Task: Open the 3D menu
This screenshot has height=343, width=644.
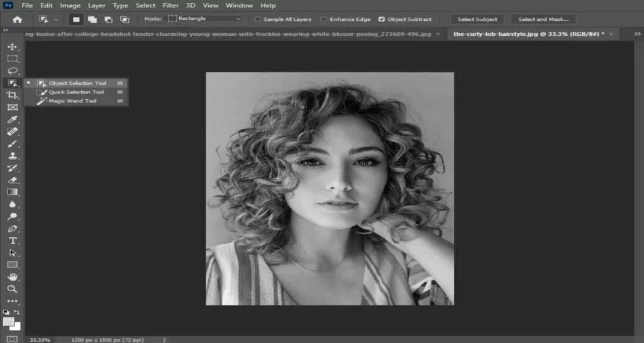Action: coord(191,5)
